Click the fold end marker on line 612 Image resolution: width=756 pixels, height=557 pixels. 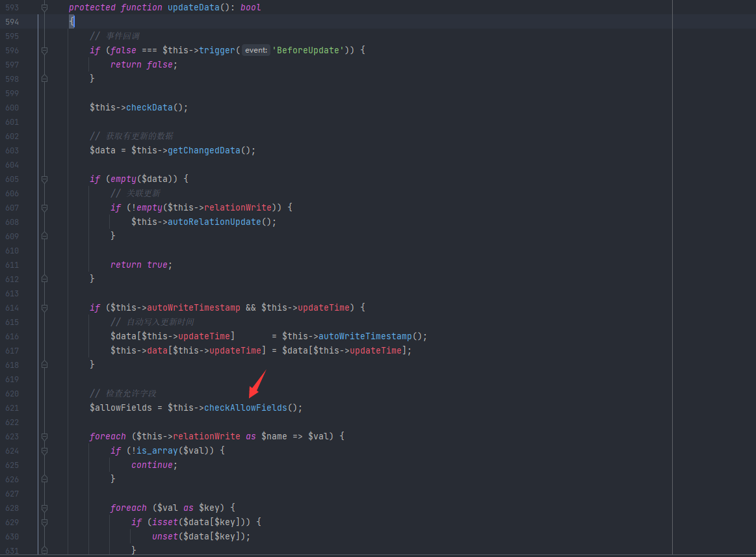pyautogui.click(x=44, y=279)
